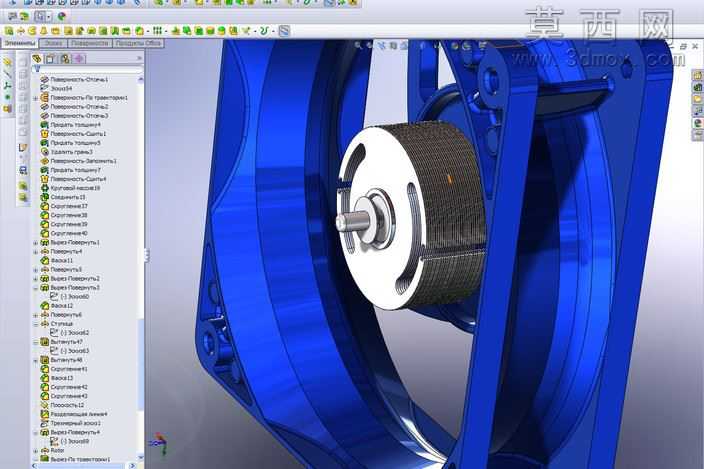Viewport: 704px width, 469px height.
Task: Open Edit Appearance color wheel icon
Action: click(62, 17)
